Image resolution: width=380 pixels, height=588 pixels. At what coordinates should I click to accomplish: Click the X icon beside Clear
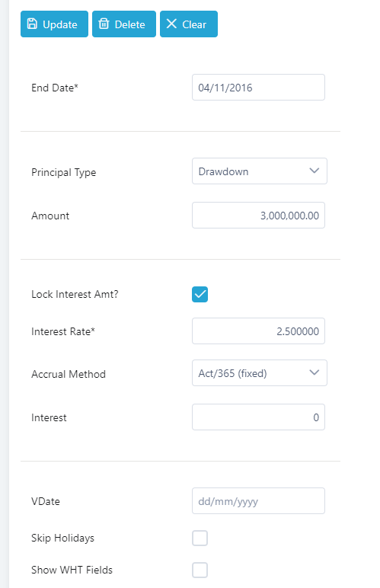point(171,24)
